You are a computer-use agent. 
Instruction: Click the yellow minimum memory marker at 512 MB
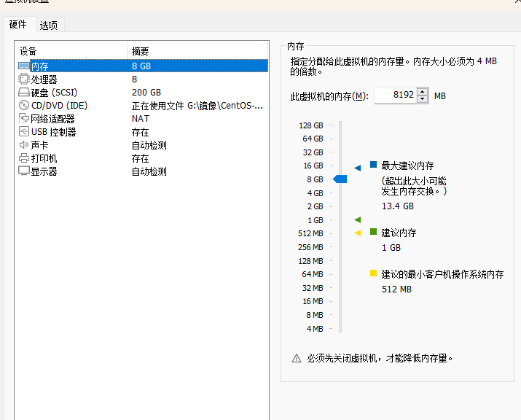[357, 233]
